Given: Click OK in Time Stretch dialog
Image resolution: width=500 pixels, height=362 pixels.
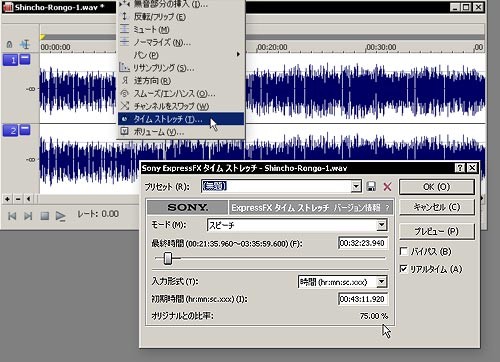Looking at the screenshot, I should click(437, 187).
